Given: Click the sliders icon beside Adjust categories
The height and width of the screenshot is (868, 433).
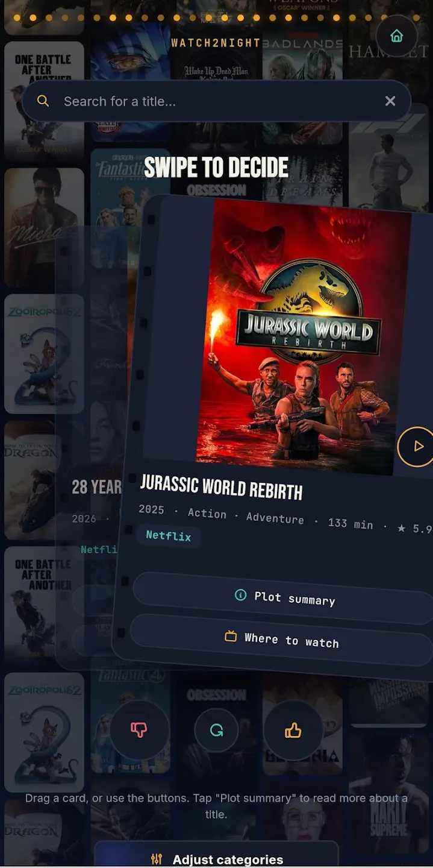Looking at the screenshot, I should point(157,860).
